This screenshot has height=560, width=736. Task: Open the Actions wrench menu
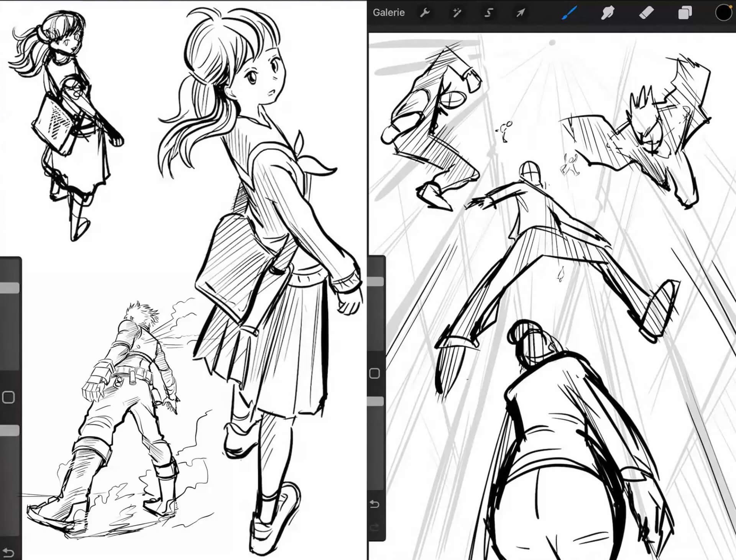(x=425, y=13)
